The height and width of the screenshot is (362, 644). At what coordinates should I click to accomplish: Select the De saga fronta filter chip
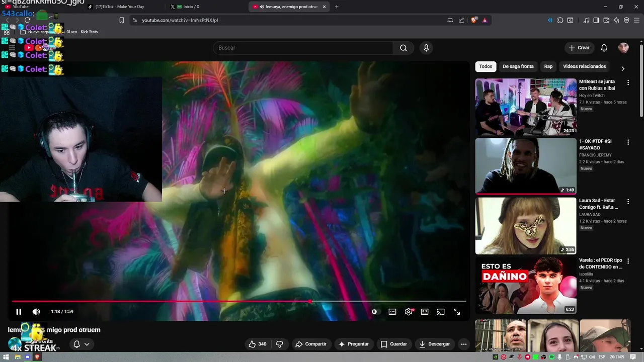tap(518, 66)
